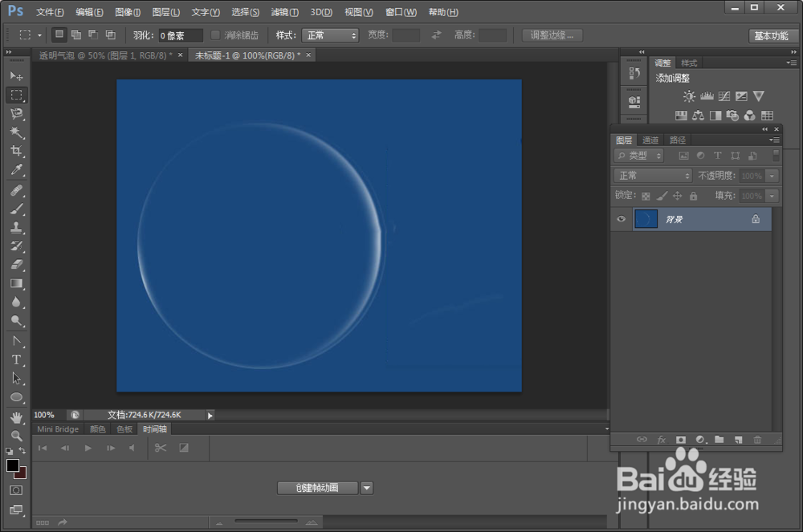Select Subtract from selection mode button
803x532 pixels.
pyautogui.click(x=93, y=35)
